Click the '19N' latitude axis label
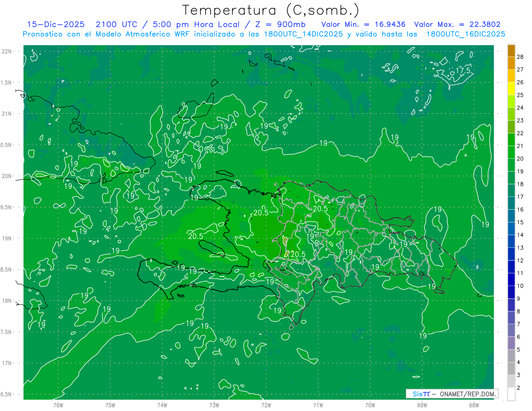Screen dimensions: 532x411 click(x=6, y=239)
